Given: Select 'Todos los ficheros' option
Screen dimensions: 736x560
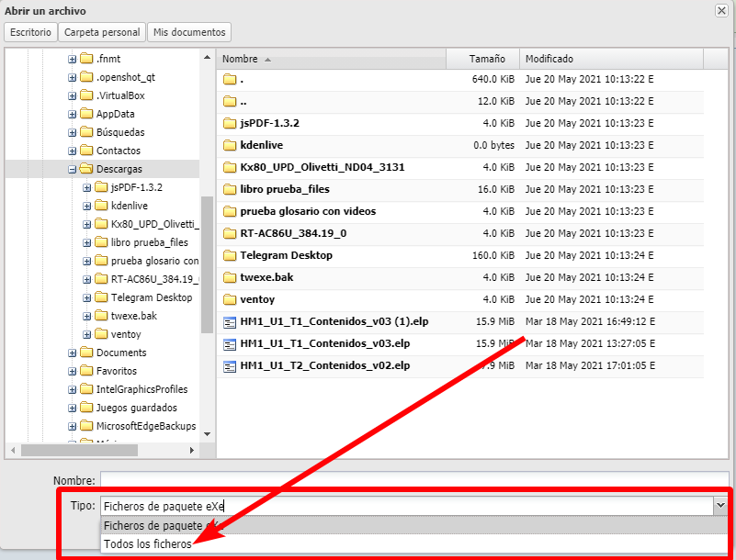Looking at the screenshot, I should (x=148, y=543).
